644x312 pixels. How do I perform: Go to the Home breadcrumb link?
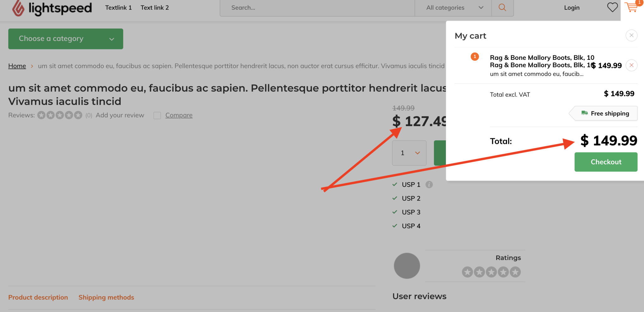click(x=17, y=66)
